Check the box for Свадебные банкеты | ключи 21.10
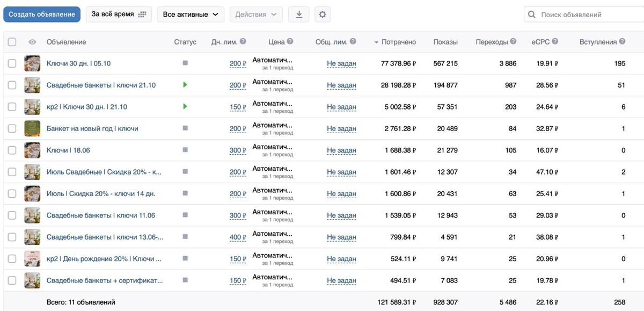Viewport: 644px width, 311px height. [12, 85]
